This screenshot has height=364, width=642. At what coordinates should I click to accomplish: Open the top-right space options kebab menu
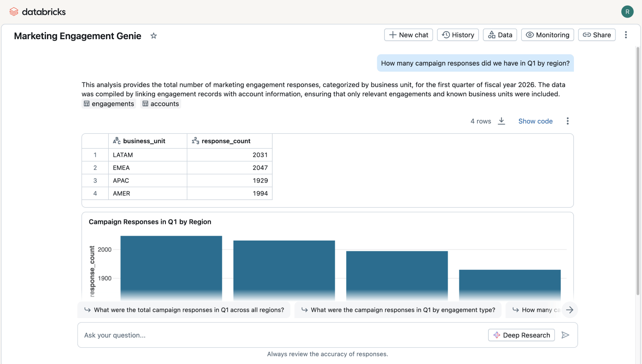626,35
